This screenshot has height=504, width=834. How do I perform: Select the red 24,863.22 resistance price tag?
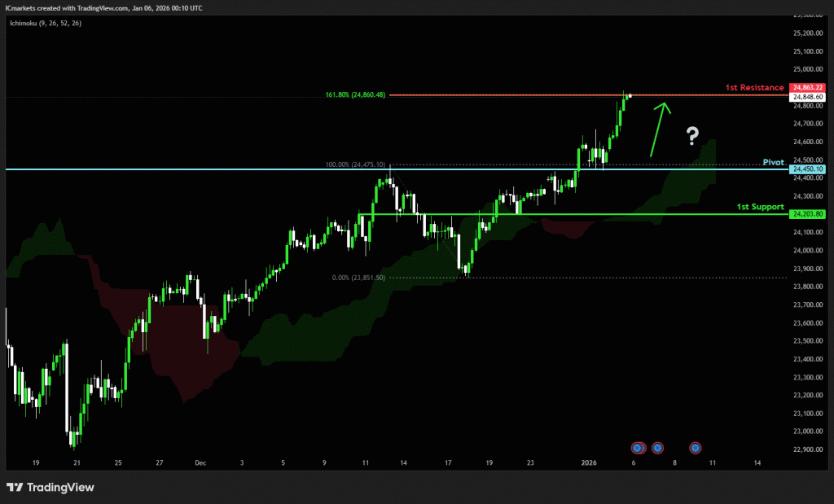[x=807, y=87]
